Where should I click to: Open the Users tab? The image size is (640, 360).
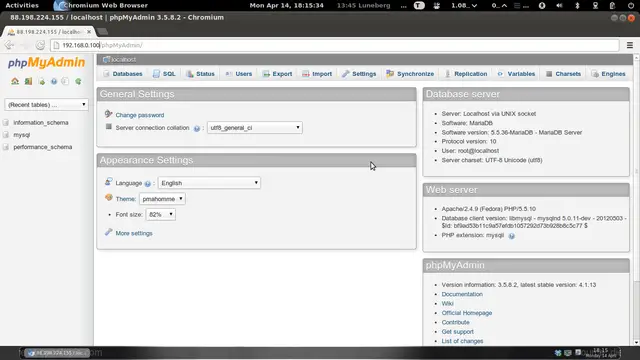[239, 74]
